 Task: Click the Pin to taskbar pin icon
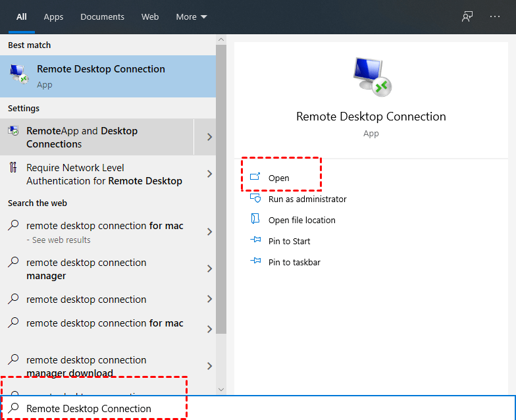pos(255,261)
